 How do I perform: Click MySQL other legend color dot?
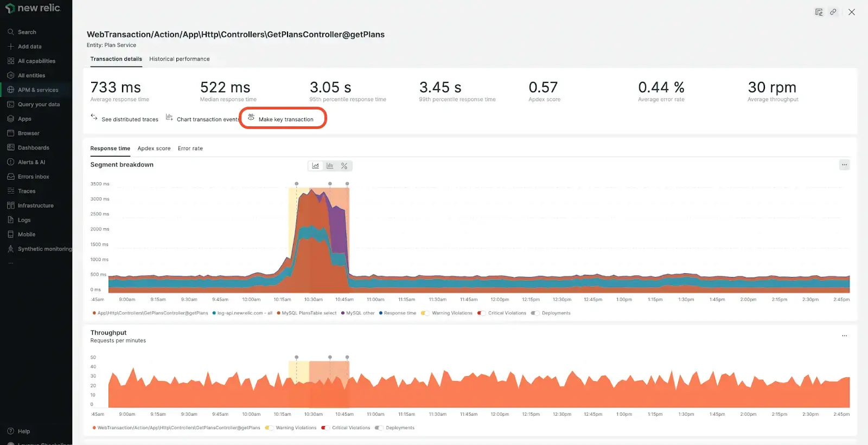(343, 313)
